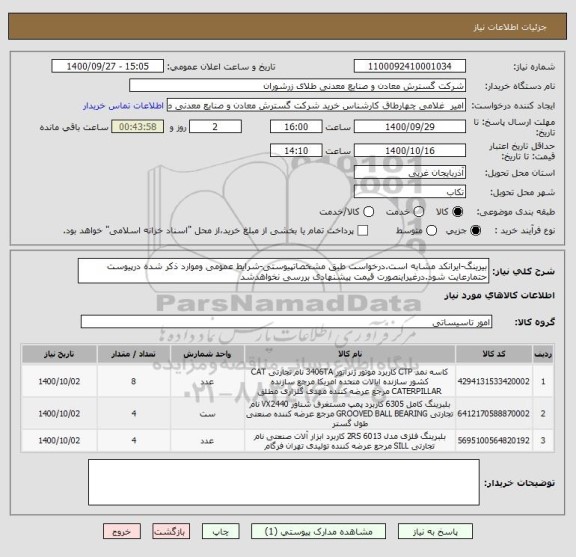Click the goods group field امور تاسیساتی
This screenshot has width=576, height=557.
coord(286,322)
